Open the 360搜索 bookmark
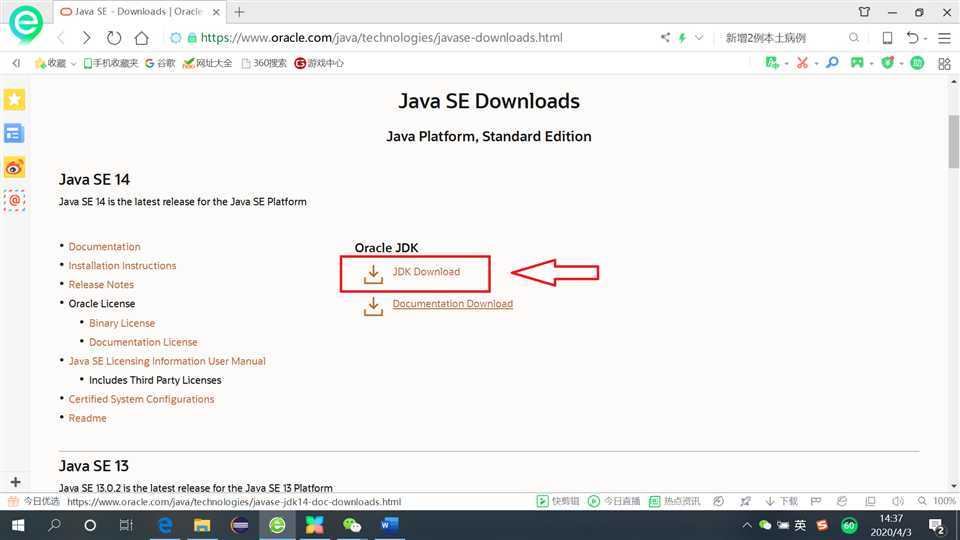960x540 pixels. (264, 63)
